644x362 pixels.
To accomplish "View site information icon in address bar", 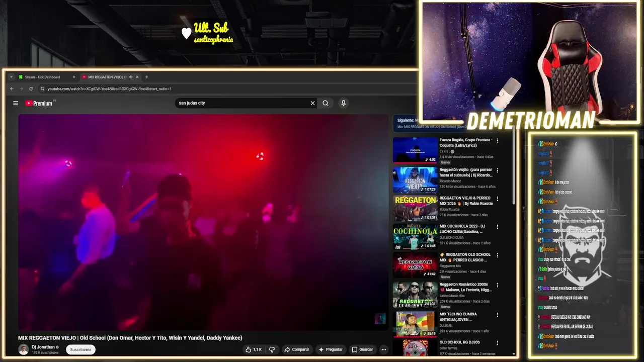I will click(42, 89).
